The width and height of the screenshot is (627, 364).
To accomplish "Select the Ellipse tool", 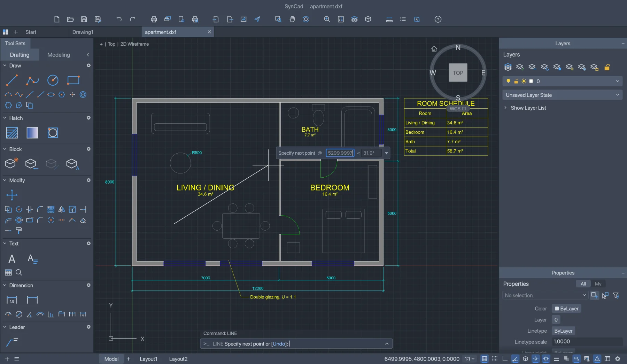I will (x=51, y=94).
